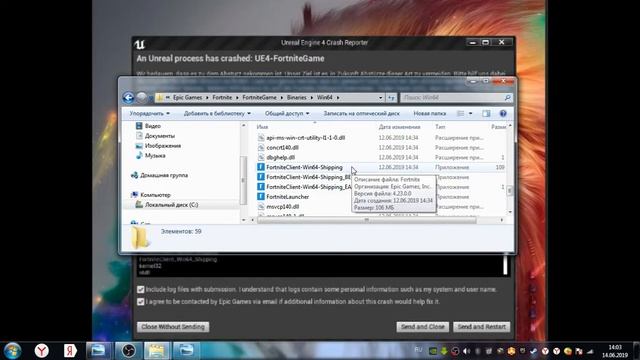Select 'Изображения' in the navigation pane
Screen dimensions: 640x360
click(162, 146)
